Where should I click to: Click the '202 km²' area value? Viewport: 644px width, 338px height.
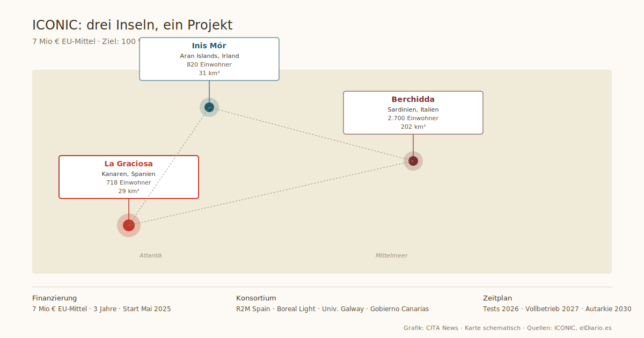coord(413,127)
